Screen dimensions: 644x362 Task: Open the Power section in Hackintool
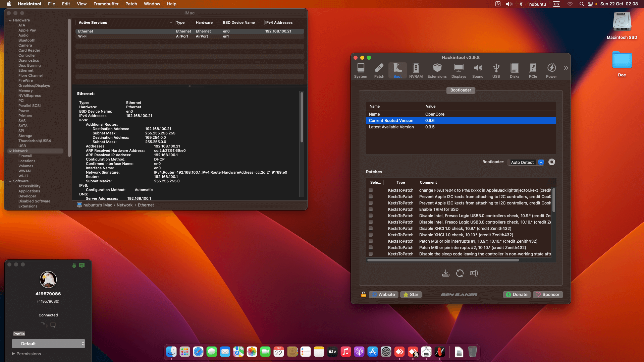551,71
